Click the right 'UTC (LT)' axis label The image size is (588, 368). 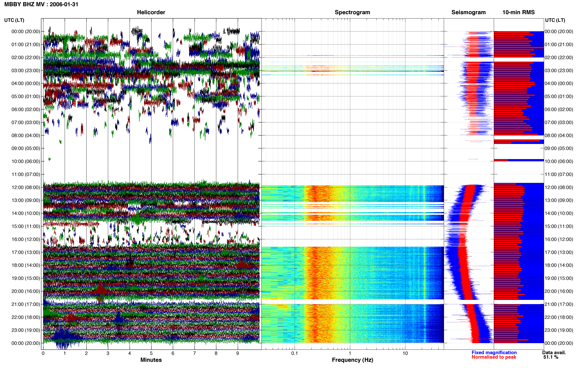pos(555,20)
